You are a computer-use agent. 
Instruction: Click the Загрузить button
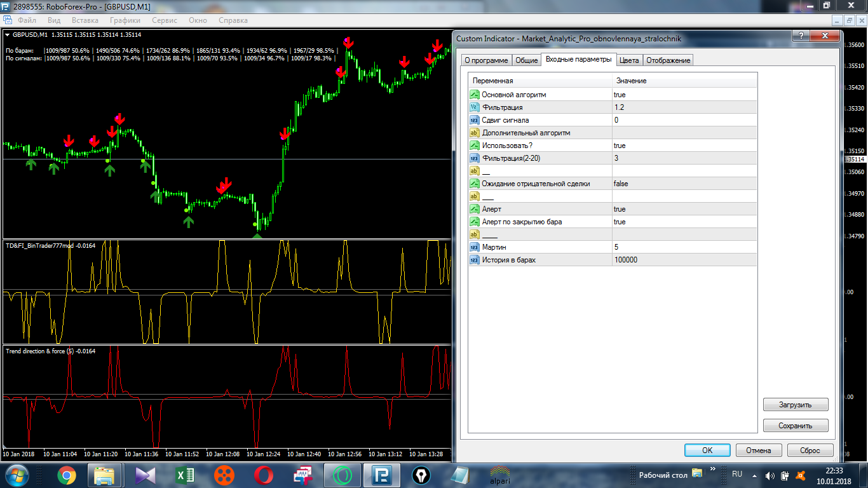pyautogui.click(x=796, y=405)
